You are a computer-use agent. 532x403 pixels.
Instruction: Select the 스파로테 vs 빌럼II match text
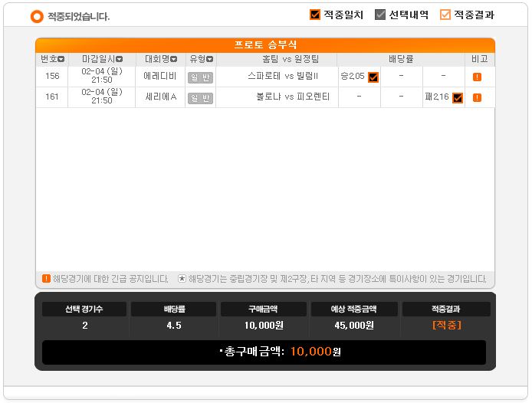(x=283, y=76)
